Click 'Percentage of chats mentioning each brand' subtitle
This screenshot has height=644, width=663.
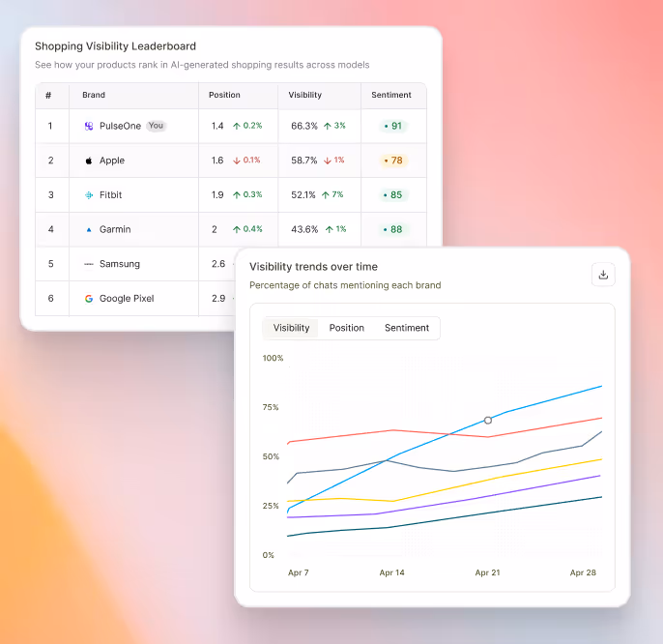point(345,285)
